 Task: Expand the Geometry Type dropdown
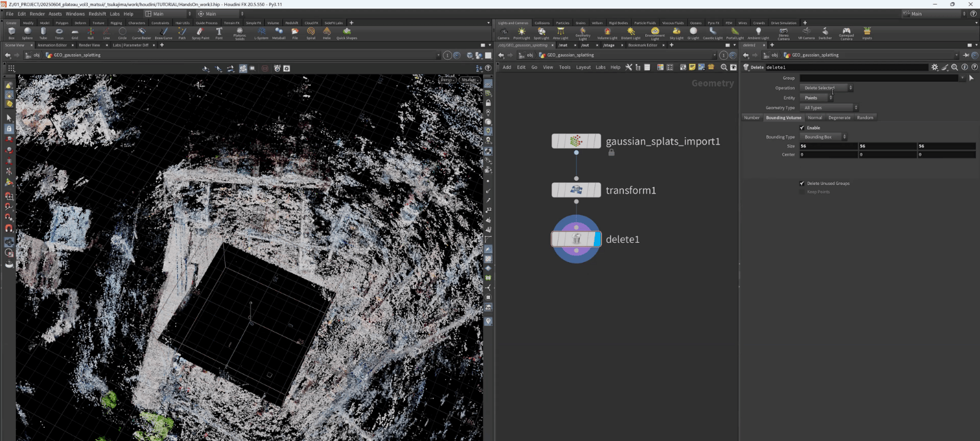[x=829, y=108]
